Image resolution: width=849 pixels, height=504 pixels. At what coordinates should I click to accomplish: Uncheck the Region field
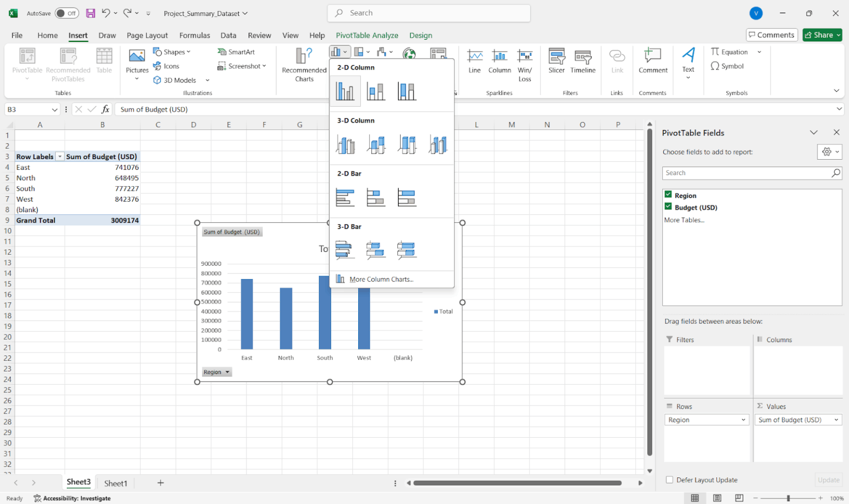point(668,195)
